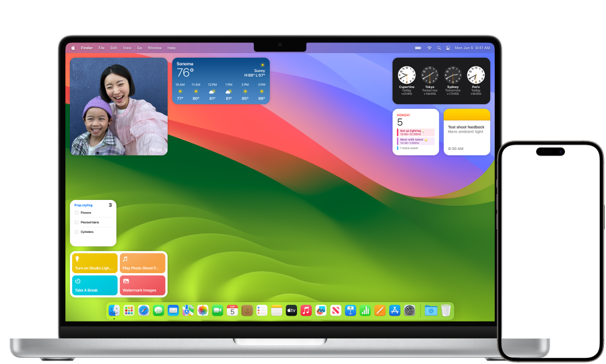Mark Pleated fabric reminder as complete
606x364 pixels.
pos(77,222)
